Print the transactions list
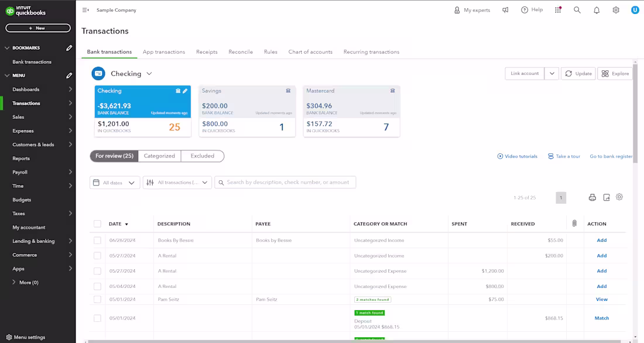The height and width of the screenshot is (343, 644). pyautogui.click(x=592, y=197)
